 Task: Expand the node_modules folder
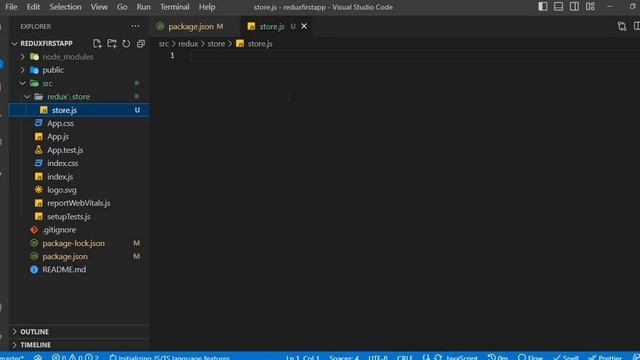pos(23,57)
